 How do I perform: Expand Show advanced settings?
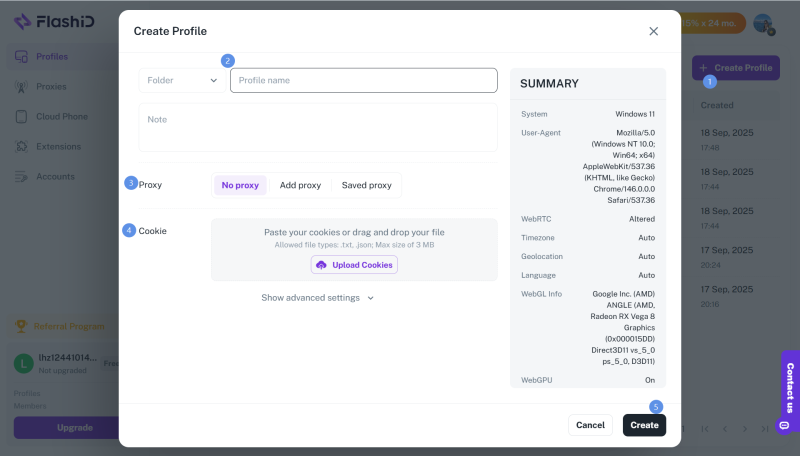[x=317, y=297]
